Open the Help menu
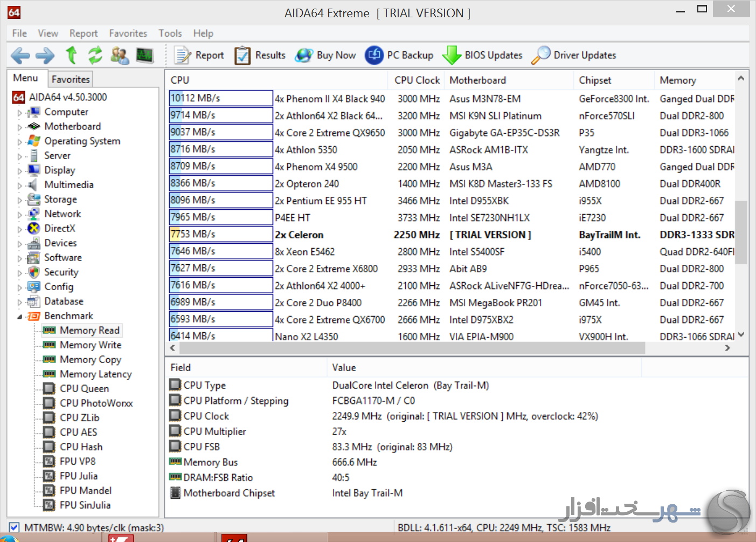The height and width of the screenshot is (542, 756). [x=203, y=33]
